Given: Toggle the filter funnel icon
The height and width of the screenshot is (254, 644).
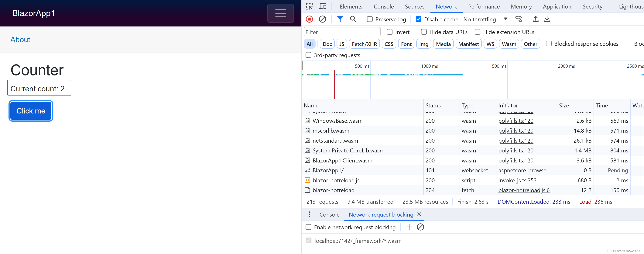Looking at the screenshot, I should (340, 19).
